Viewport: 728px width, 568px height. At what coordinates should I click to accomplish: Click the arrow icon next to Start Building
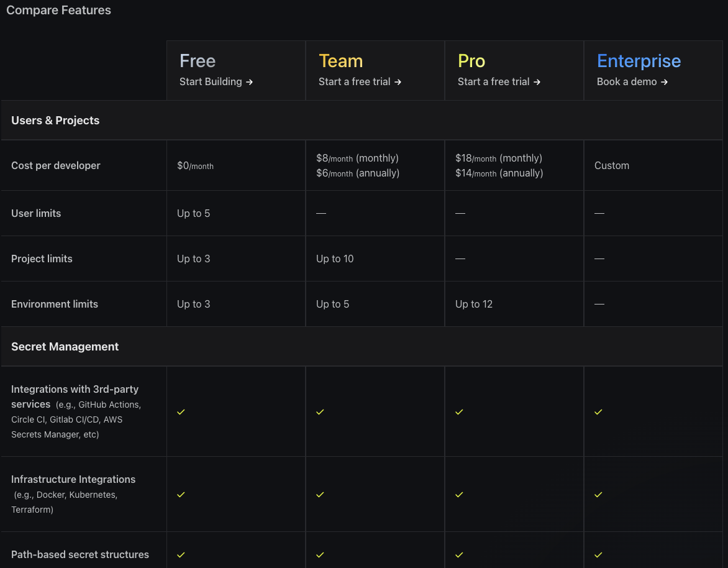pyautogui.click(x=249, y=82)
